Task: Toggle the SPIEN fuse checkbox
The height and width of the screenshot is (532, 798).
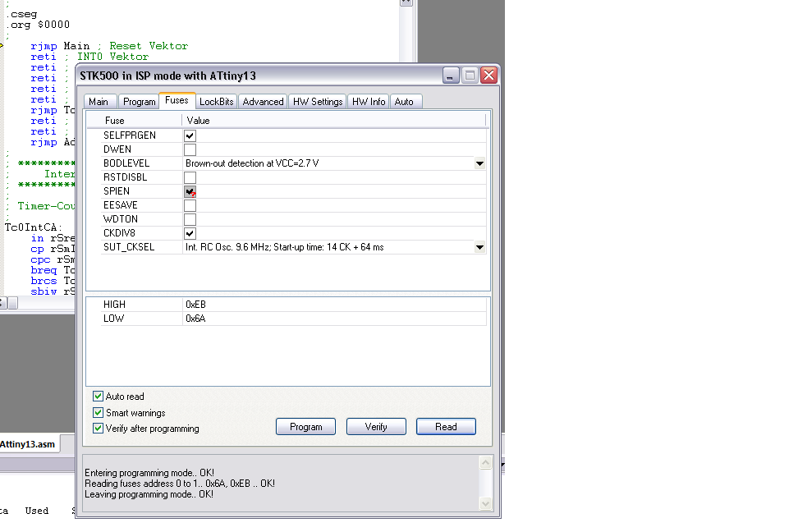Action: pos(190,191)
